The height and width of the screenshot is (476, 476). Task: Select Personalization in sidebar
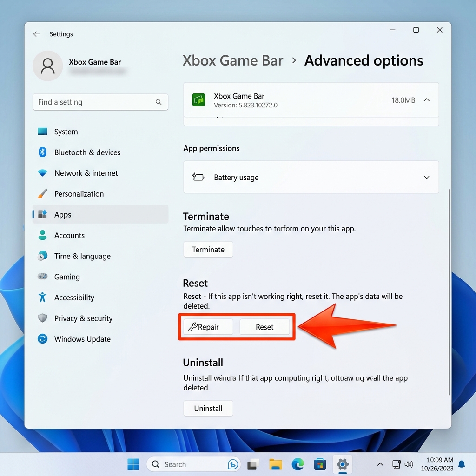[x=100, y=194]
